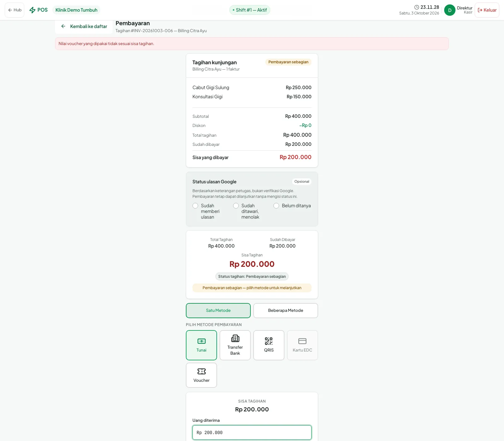The image size is (504, 441).
Task: Click the Klinik Demo Tumbuh badge
Action: 76,10
